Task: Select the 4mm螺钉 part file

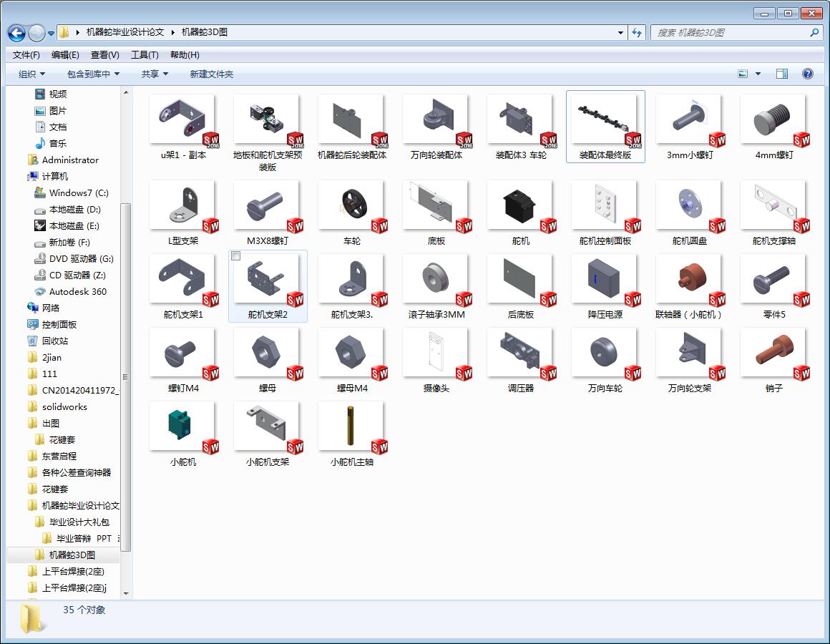Action: click(x=774, y=127)
